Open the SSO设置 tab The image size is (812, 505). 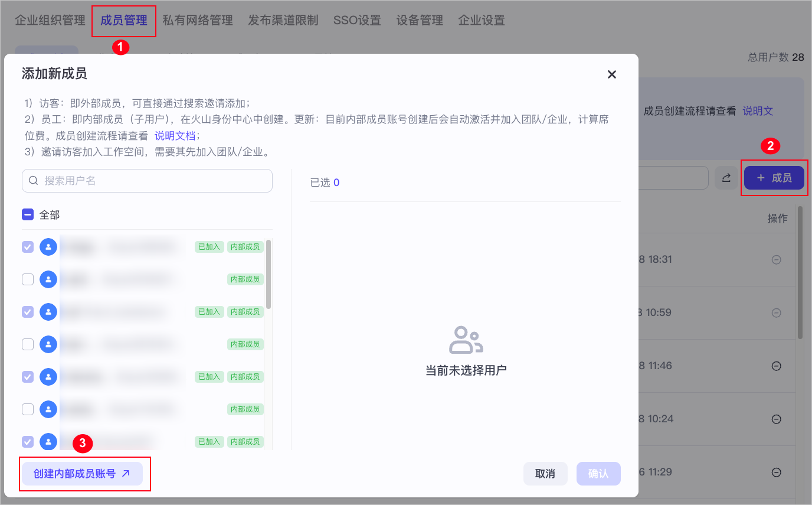357,21
